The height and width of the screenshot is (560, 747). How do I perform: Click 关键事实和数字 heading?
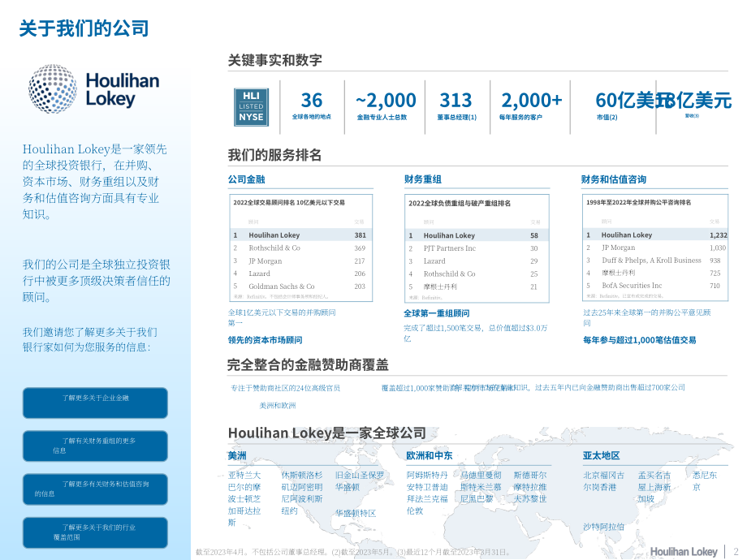click(275, 61)
